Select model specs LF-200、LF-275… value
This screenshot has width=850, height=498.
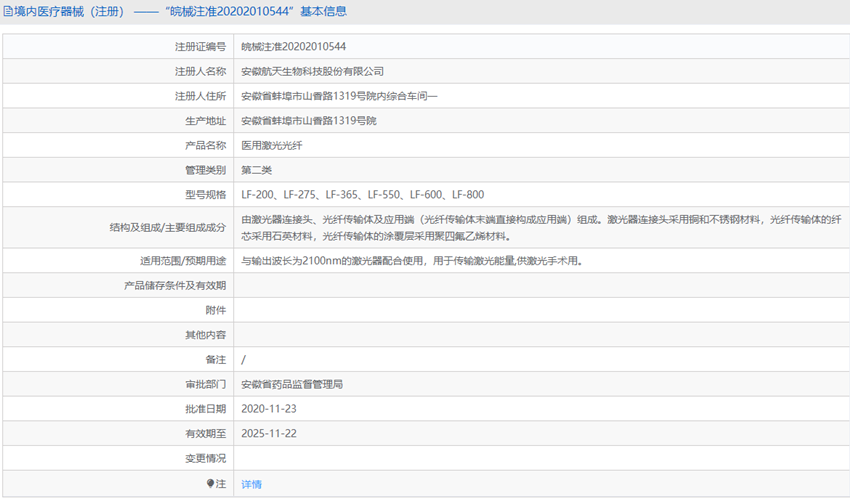point(363,195)
